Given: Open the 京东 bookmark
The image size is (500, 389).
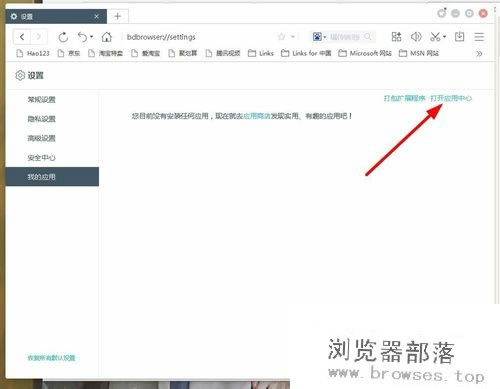Looking at the screenshot, I should pyautogui.click(x=69, y=53).
